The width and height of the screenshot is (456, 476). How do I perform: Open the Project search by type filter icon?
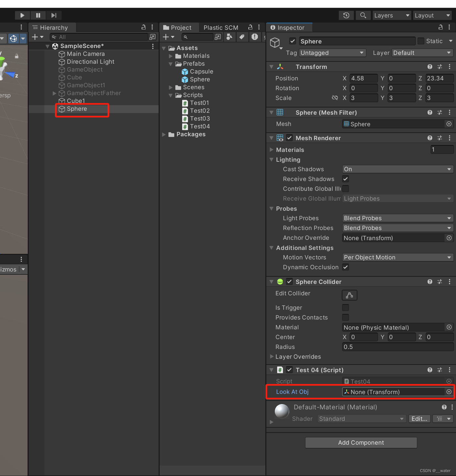[x=229, y=37]
